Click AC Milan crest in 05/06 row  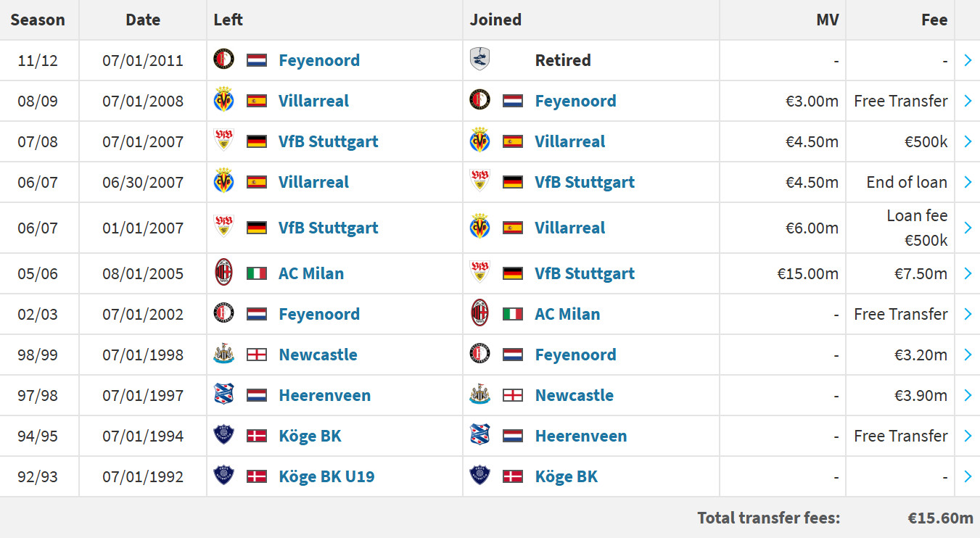(x=223, y=273)
